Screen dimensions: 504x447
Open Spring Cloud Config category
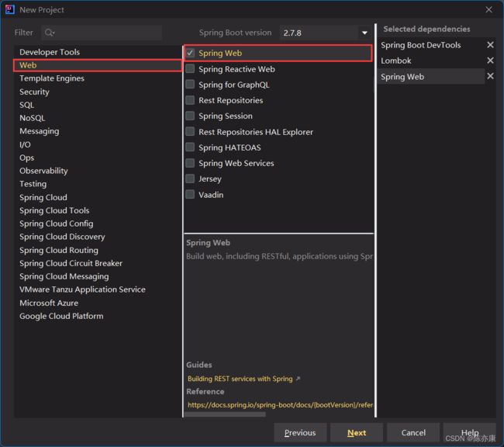(x=98, y=223)
